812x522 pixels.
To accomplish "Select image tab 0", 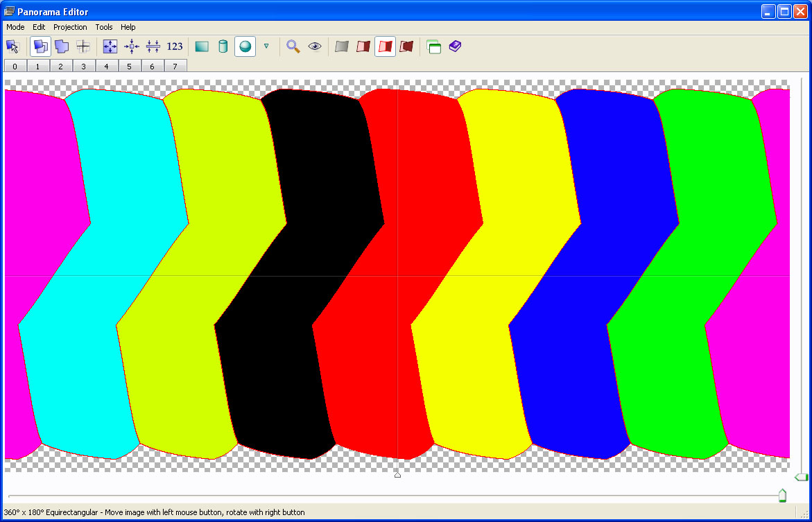I will pyautogui.click(x=15, y=67).
